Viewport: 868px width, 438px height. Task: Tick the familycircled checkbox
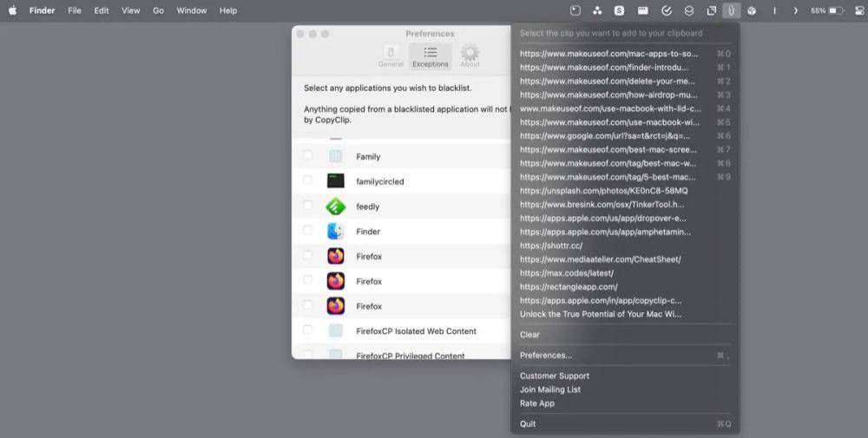tap(308, 180)
